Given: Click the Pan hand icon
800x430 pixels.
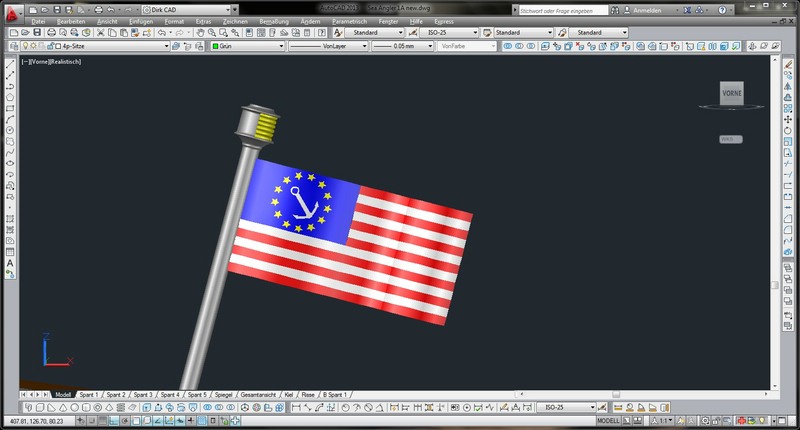Looking at the screenshot, I should pos(201,33).
